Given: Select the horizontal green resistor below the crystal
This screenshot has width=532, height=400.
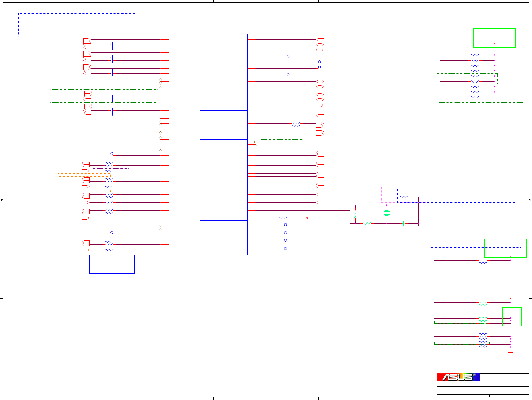Looking at the screenshot, I should (367, 223).
